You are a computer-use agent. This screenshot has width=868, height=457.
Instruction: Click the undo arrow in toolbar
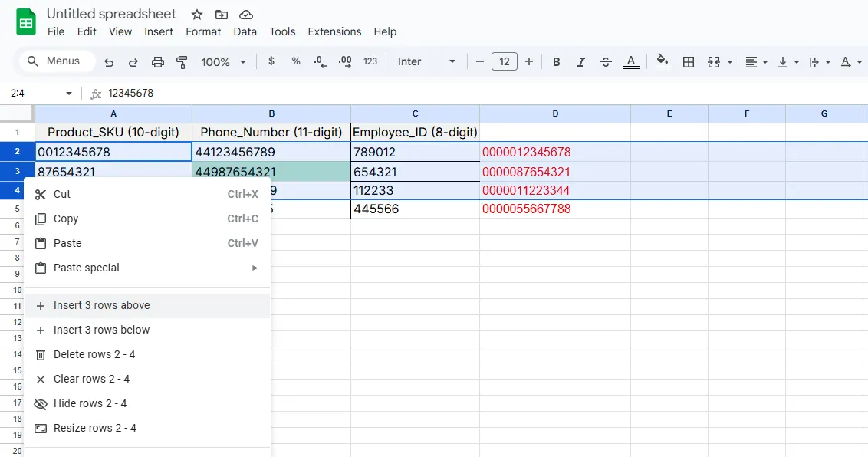(x=109, y=62)
